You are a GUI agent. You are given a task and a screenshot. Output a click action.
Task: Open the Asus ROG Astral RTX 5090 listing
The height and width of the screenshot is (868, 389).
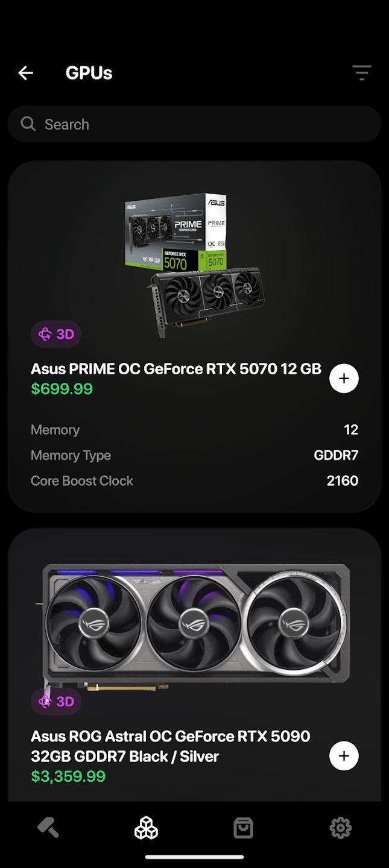[169, 746]
